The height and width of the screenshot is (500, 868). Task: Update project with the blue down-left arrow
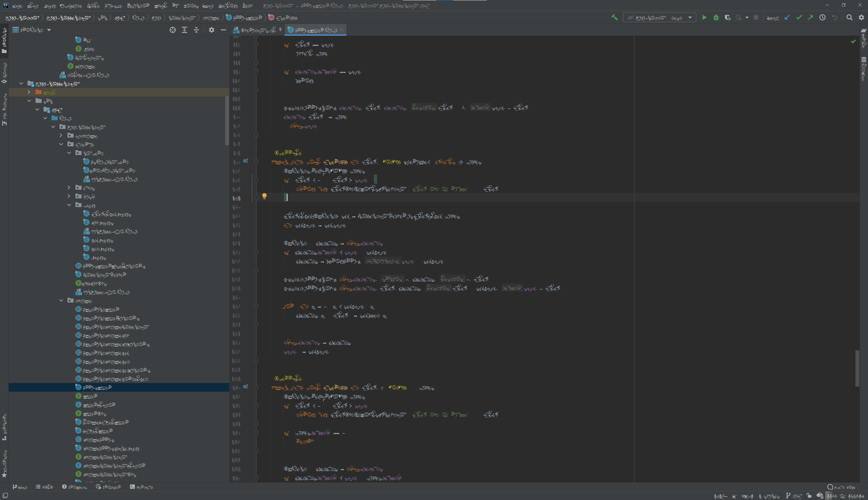(x=787, y=17)
